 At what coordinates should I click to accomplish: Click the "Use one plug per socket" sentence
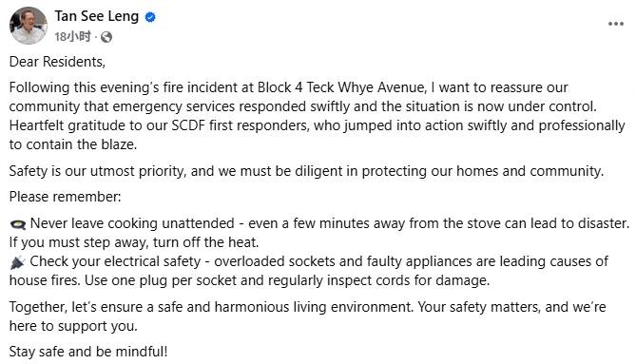click(287, 280)
